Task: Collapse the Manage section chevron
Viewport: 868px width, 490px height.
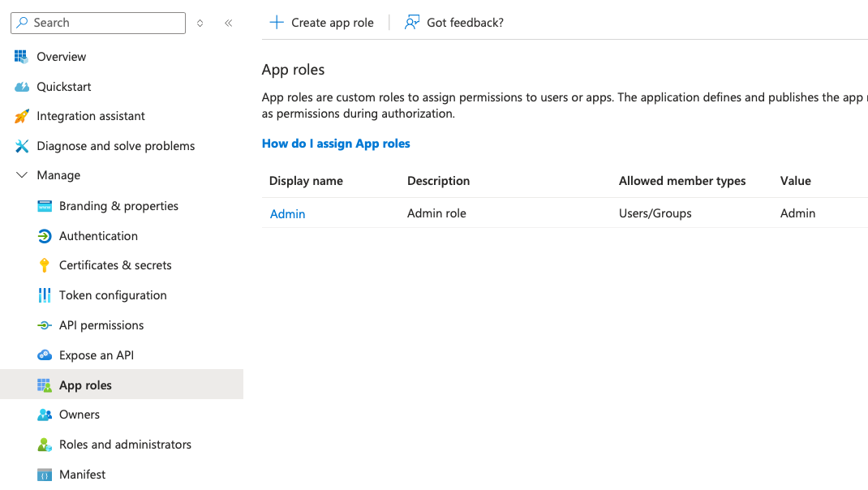Action: point(22,175)
